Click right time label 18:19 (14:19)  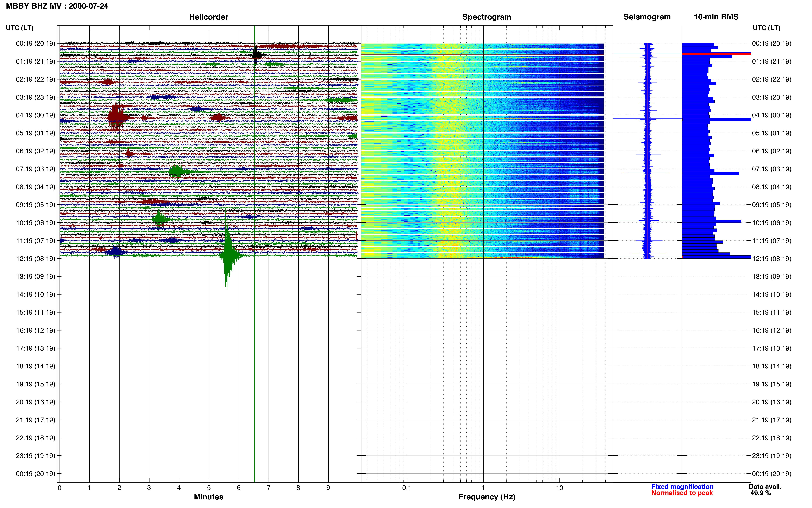771,366
